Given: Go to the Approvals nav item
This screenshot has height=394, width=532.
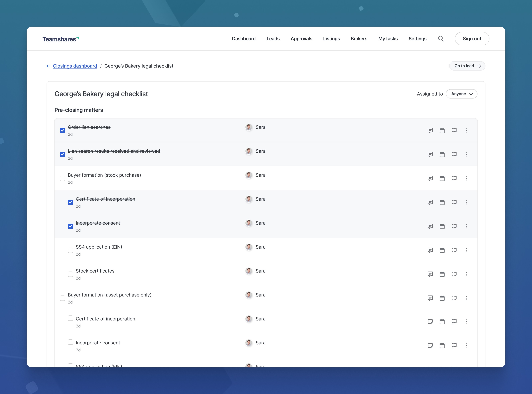Looking at the screenshot, I should coord(301,39).
